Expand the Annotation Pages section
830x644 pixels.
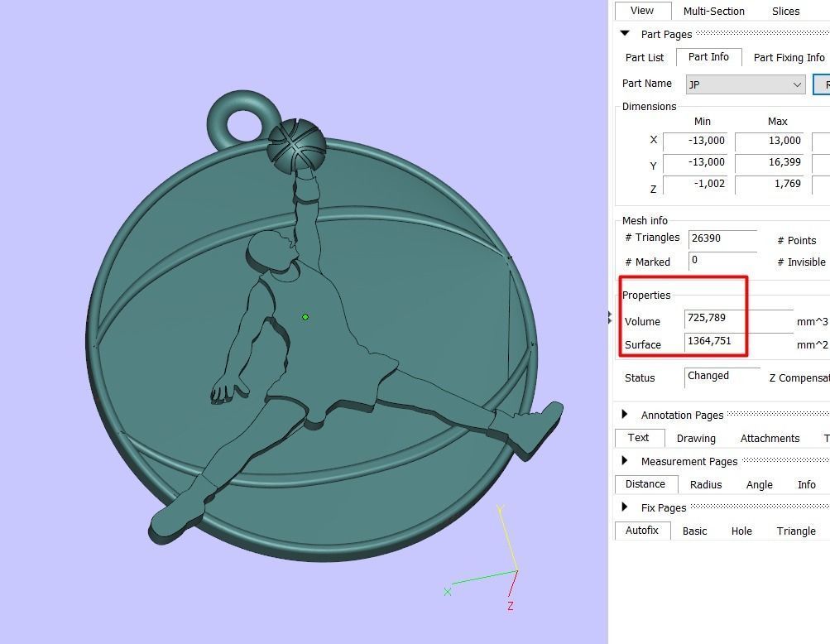click(x=625, y=414)
